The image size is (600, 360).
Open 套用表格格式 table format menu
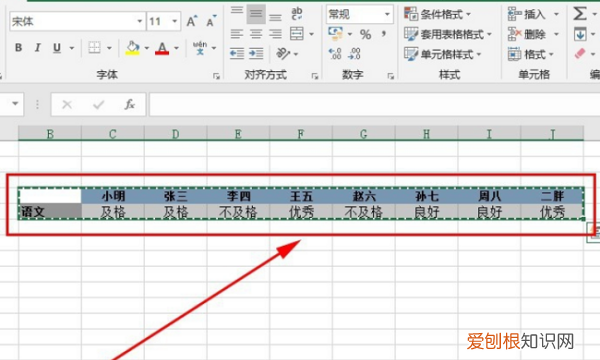tap(448, 34)
